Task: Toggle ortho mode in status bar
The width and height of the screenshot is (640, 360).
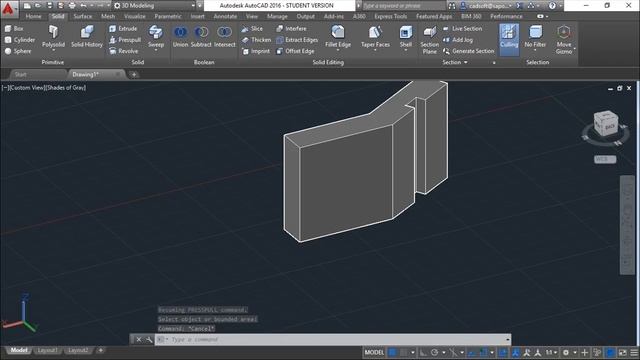Action: (423, 352)
